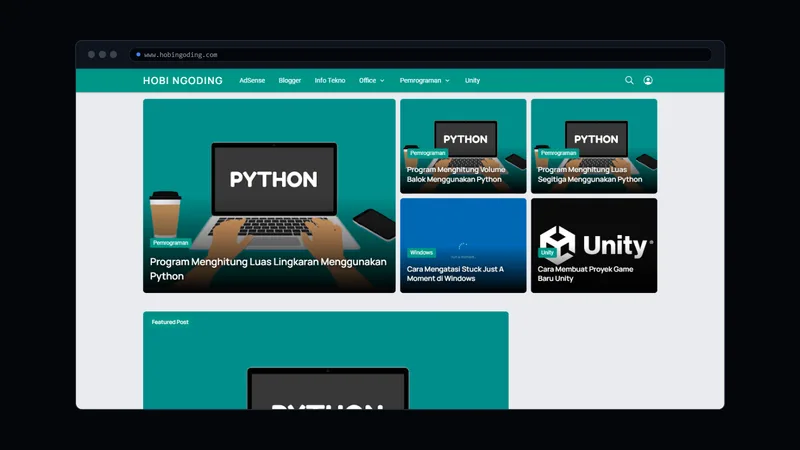Open the Blogger menu item
The width and height of the screenshot is (800, 450).
[290, 81]
